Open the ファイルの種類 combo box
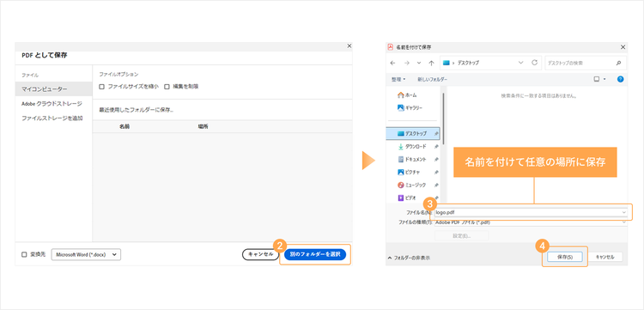644x310 pixels. (x=531, y=222)
